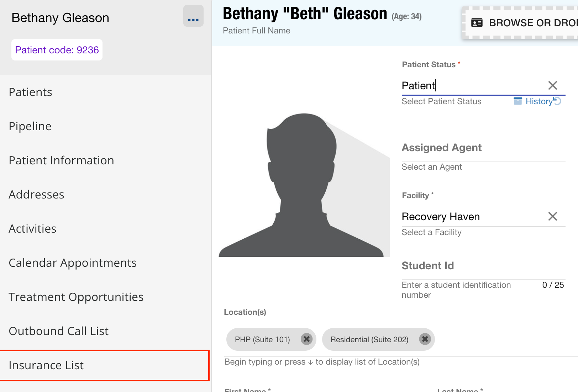
Task: Click the ID card browse icon
Action: click(x=477, y=23)
